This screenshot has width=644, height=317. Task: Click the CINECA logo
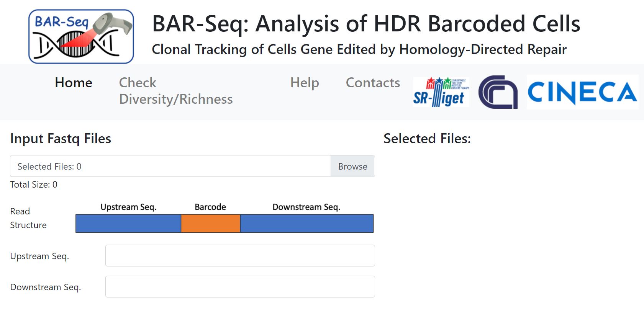coord(582,92)
